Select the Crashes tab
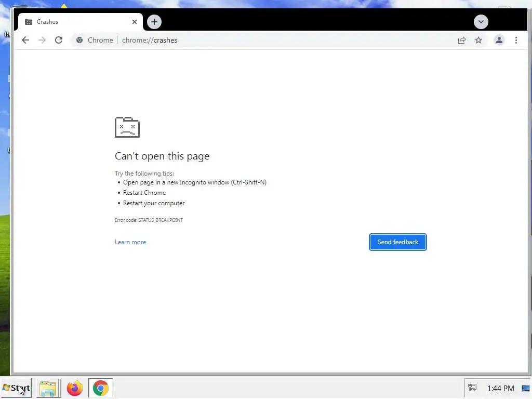532x399 pixels. [x=81, y=22]
